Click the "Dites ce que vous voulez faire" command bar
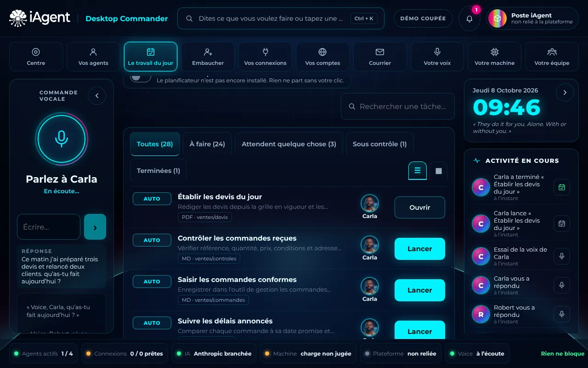This screenshot has width=588, height=368. click(x=281, y=18)
